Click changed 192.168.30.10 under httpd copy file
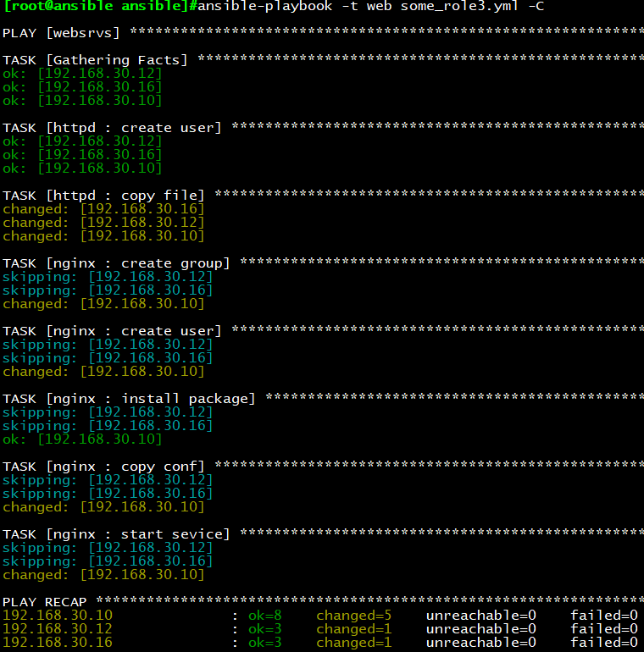Screen dimensions: 644x652 103,236
